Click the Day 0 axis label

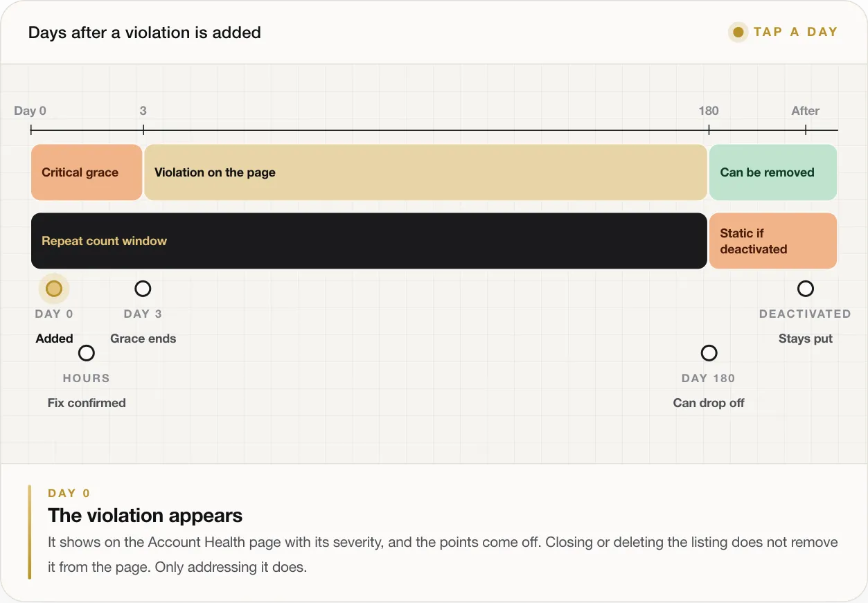click(30, 111)
